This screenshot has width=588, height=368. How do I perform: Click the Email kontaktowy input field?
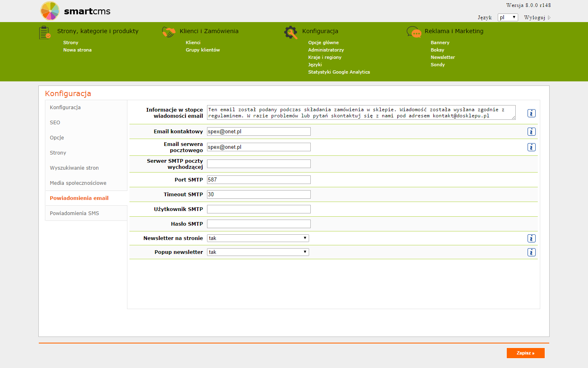(259, 132)
